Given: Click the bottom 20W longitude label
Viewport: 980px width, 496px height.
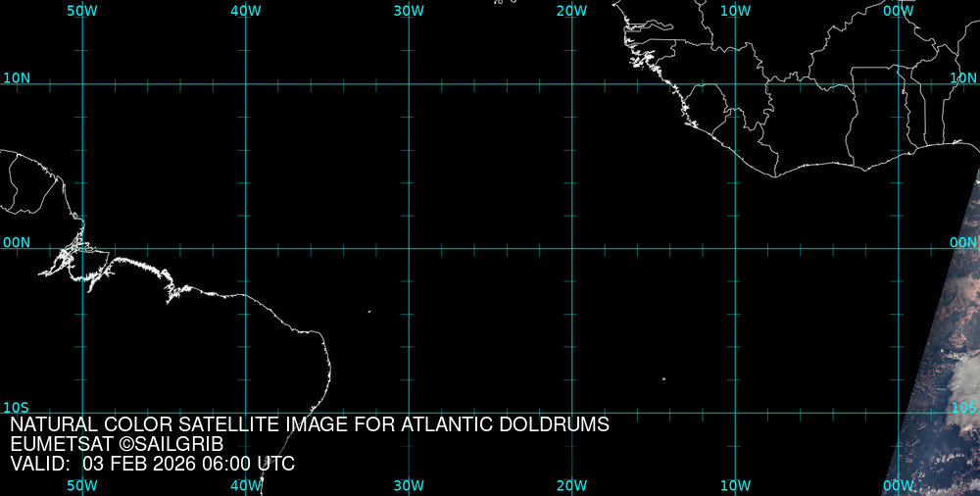Looking at the screenshot, I should (571, 485).
